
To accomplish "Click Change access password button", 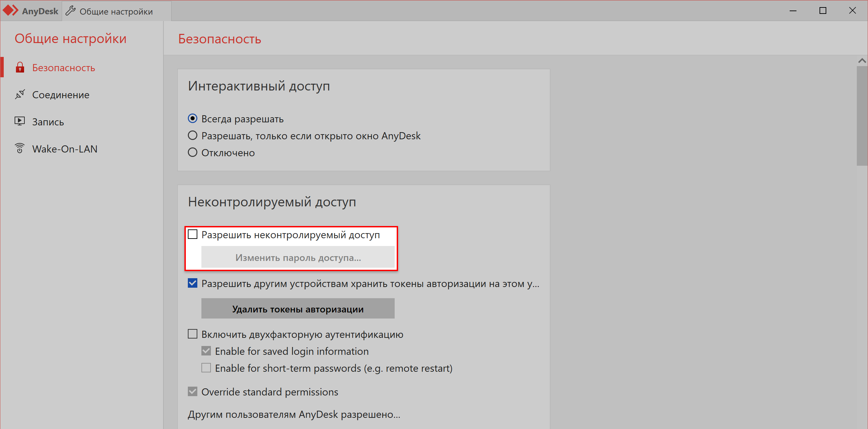I will [297, 257].
